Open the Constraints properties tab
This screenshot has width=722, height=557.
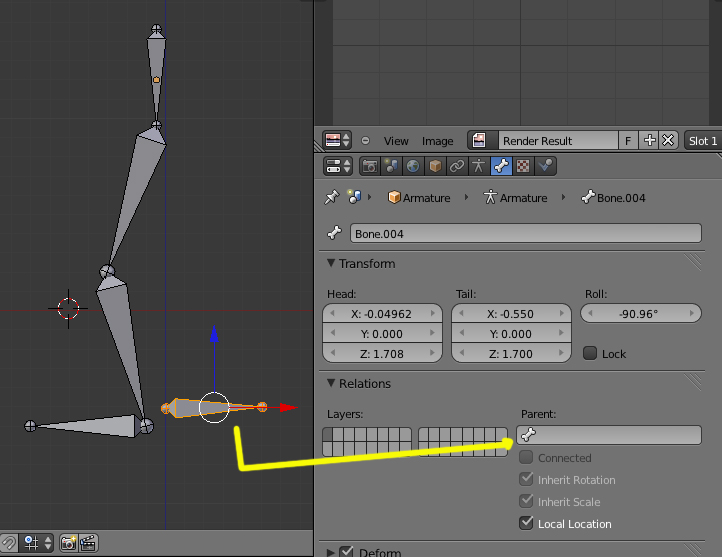456,166
